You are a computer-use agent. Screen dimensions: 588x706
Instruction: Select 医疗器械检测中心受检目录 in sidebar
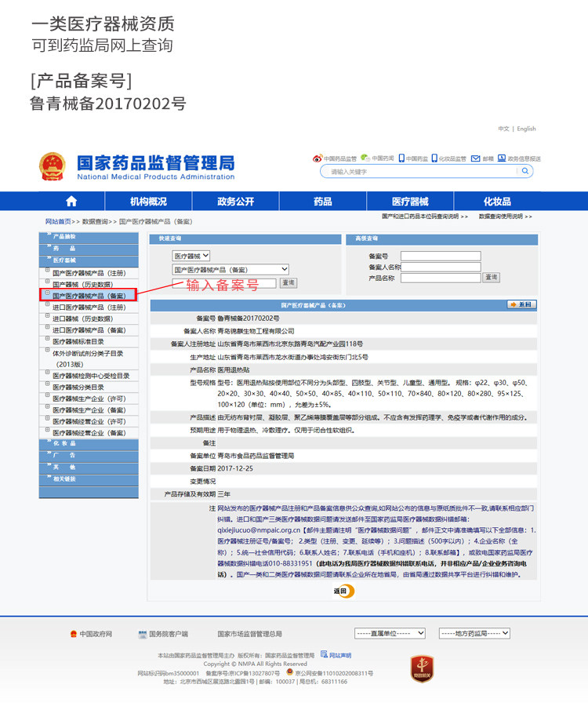coord(91,376)
